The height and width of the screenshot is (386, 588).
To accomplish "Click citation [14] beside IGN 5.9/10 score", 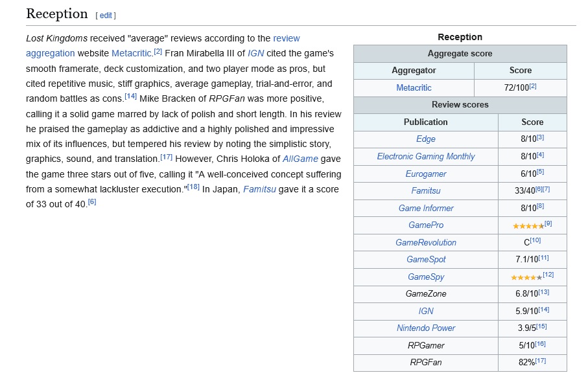I will [544, 309].
